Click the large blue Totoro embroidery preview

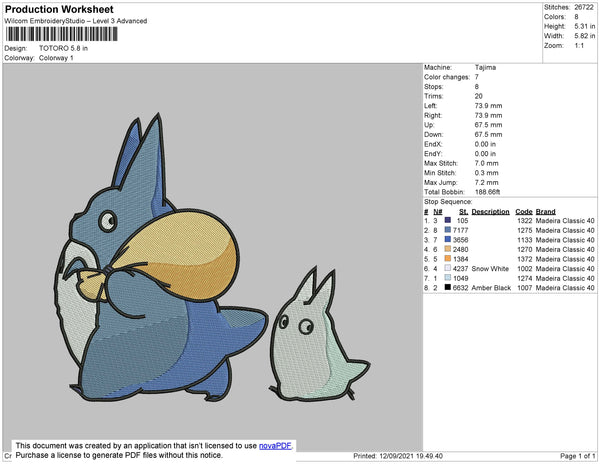click(x=161, y=258)
